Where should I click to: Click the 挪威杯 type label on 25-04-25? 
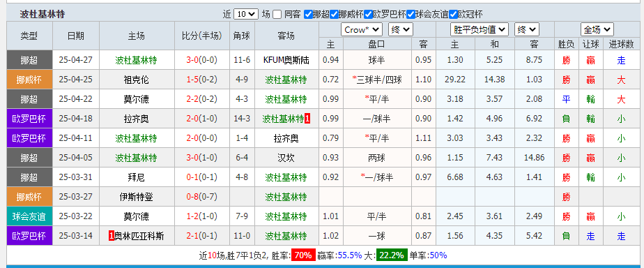tap(29, 80)
